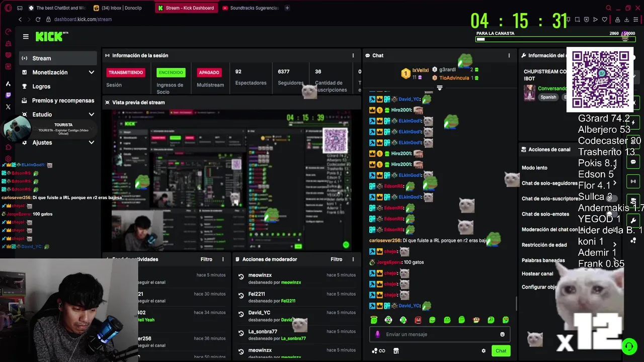Screen dimensions: 644x362
Task: Go back in browser history
Action: (x=20, y=19)
